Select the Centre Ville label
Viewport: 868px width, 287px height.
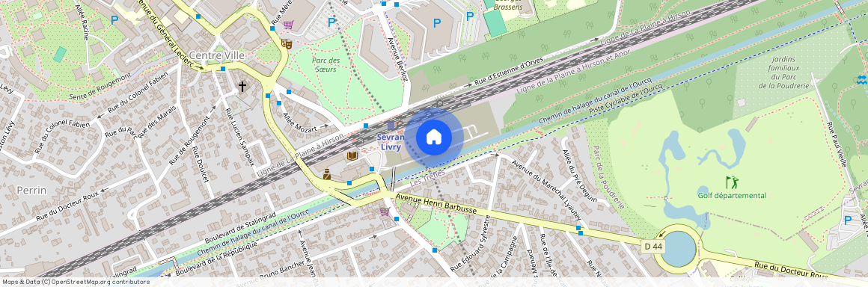pyautogui.click(x=213, y=55)
